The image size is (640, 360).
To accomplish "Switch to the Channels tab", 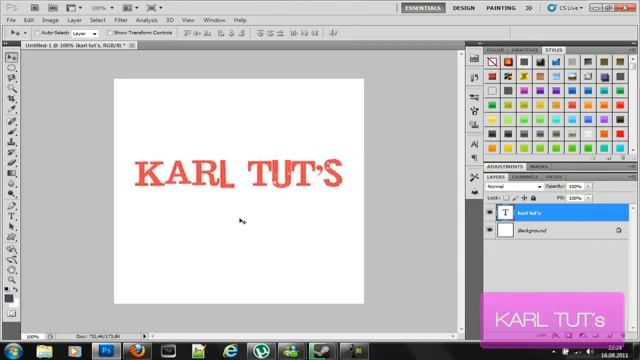I will pyautogui.click(x=524, y=177).
